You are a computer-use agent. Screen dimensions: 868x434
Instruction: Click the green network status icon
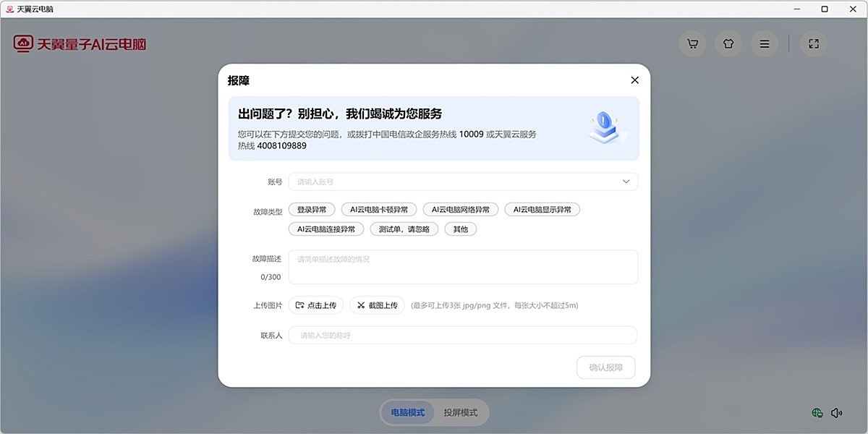[x=816, y=412]
